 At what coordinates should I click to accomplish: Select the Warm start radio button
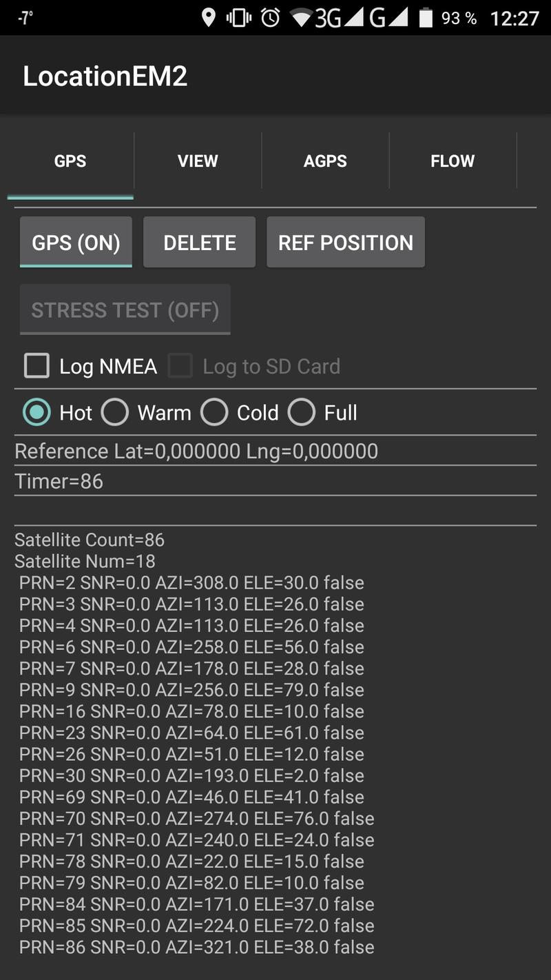point(115,412)
